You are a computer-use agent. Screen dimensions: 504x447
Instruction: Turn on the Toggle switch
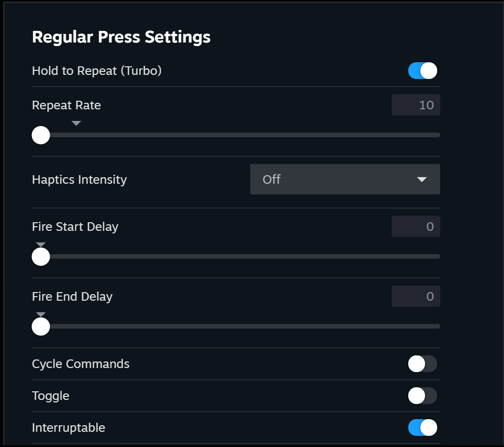point(422,395)
